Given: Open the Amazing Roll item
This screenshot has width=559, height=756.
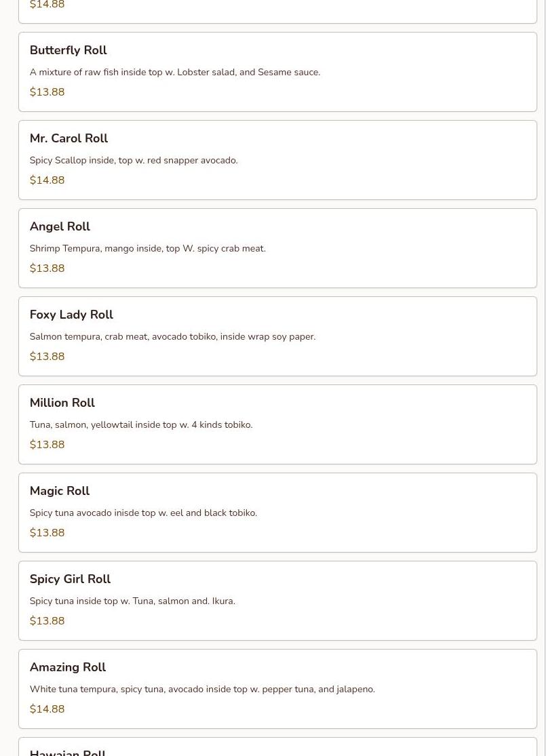Looking at the screenshot, I should 67,668.
